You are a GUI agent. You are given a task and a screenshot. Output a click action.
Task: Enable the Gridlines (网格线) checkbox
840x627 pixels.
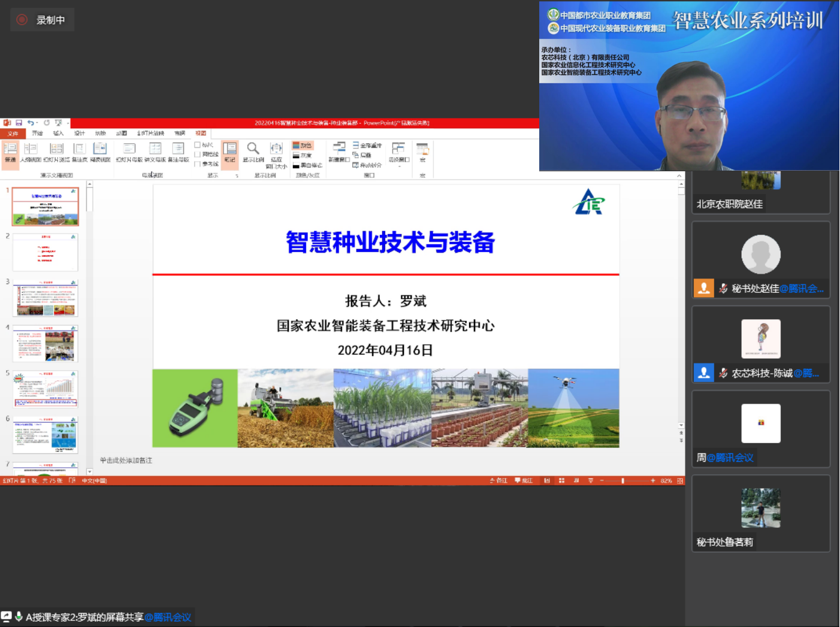click(198, 155)
